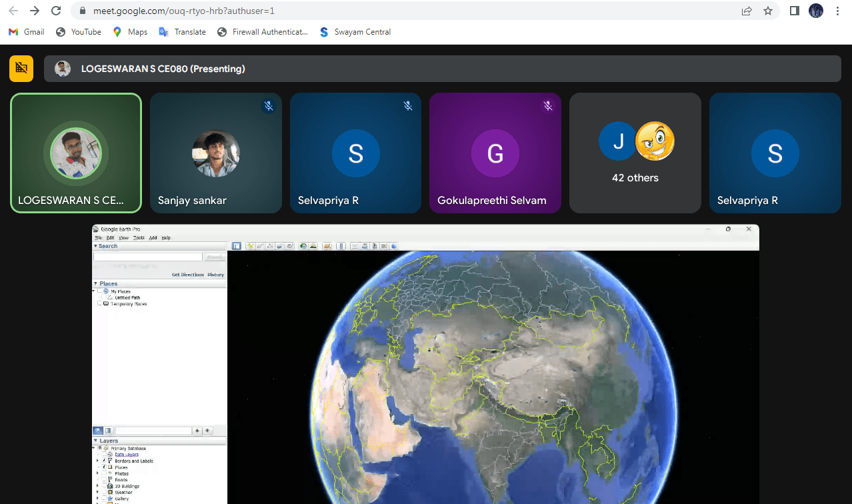Image resolution: width=852 pixels, height=504 pixels.
Task: Uncheck the Borders and Labels layer
Action: pos(103,461)
